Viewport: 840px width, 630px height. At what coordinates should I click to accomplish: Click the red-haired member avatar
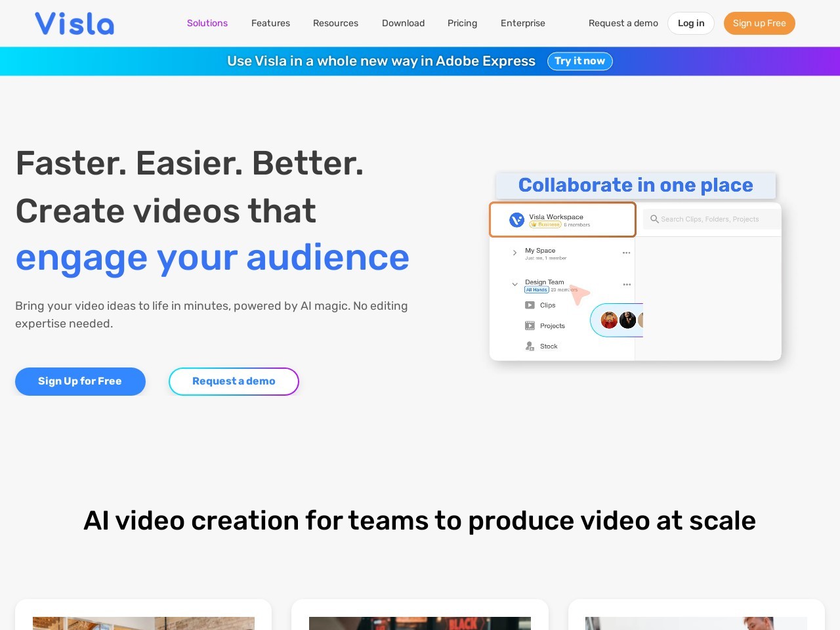coord(609,320)
